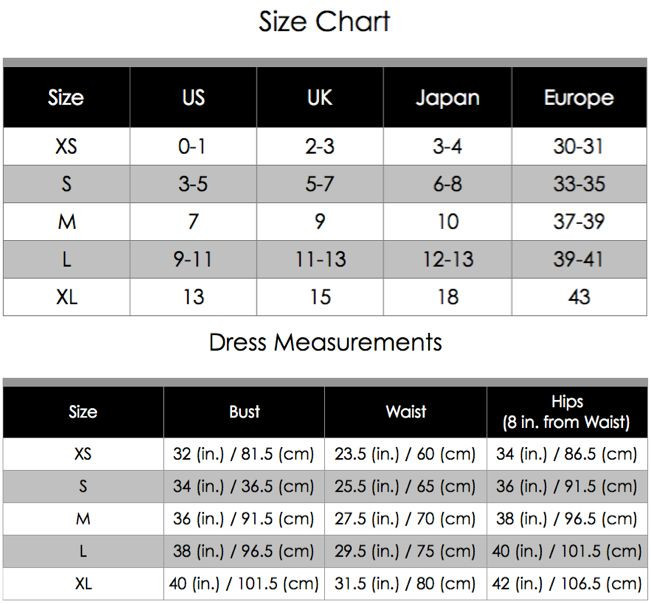Viewport: 651px width, 604px height.
Task: Select the UK column header
Action: point(320,97)
